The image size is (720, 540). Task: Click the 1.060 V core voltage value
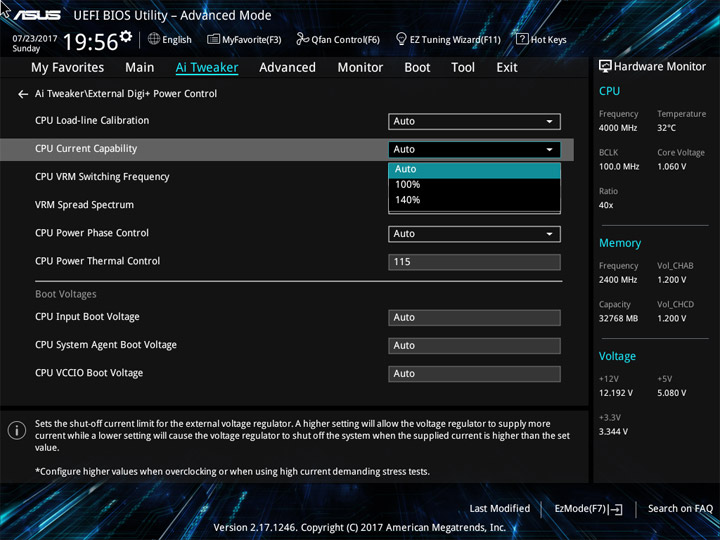point(671,167)
